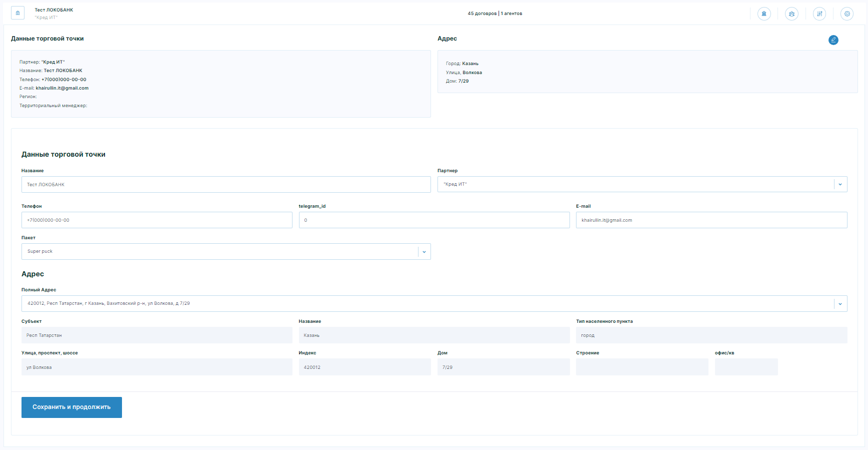Click the Субъект field showing Респ Татарстан
Image resolution: width=868 pixels, height=450 pixels.
click(156, 335)
